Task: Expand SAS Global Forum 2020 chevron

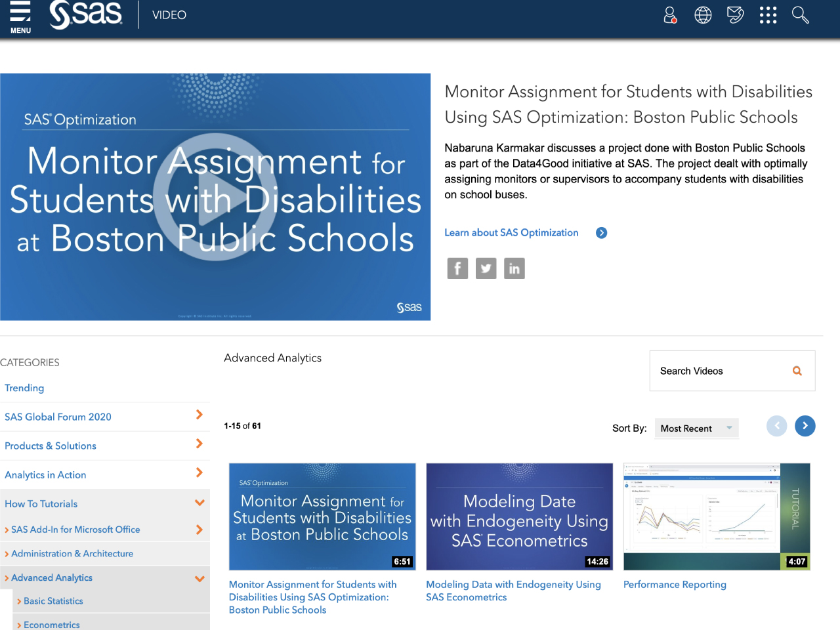Action: [x=199, y=415]
